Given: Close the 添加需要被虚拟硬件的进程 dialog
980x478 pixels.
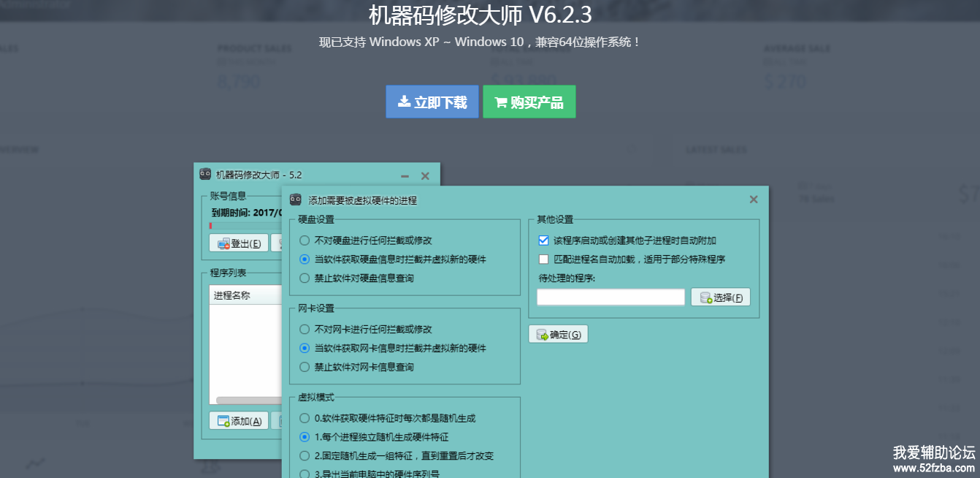Looking at the screenshot, I should [x=754, y=200].
